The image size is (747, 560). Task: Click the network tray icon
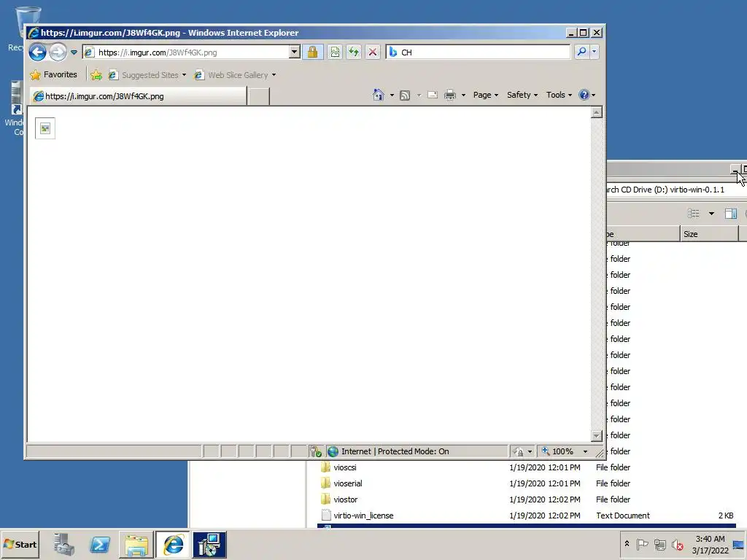tap(659, 544)
